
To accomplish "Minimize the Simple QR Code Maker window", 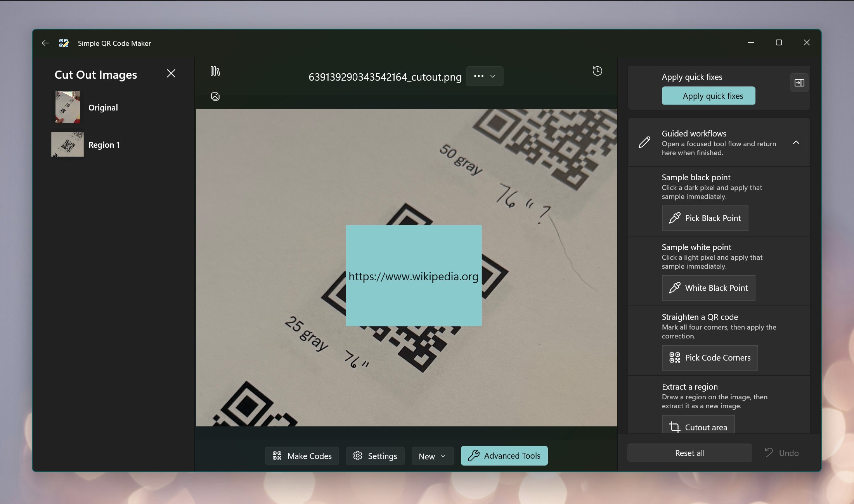I will (751, 43).
